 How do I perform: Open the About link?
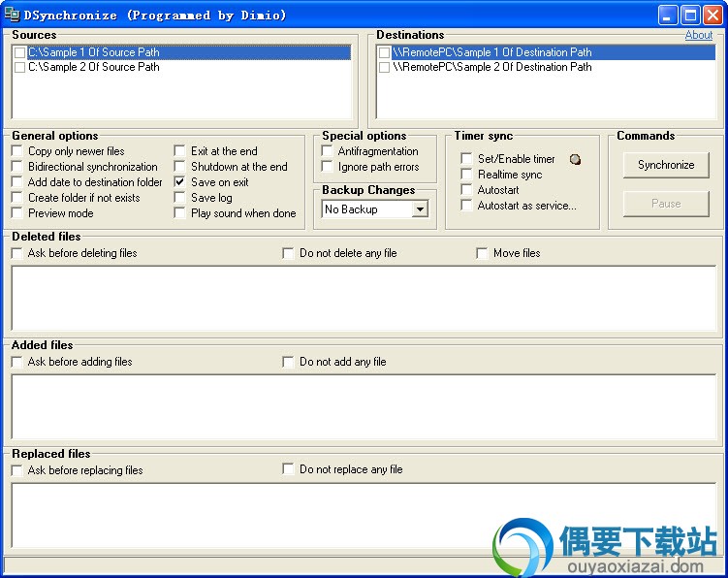tap(699, 35)
